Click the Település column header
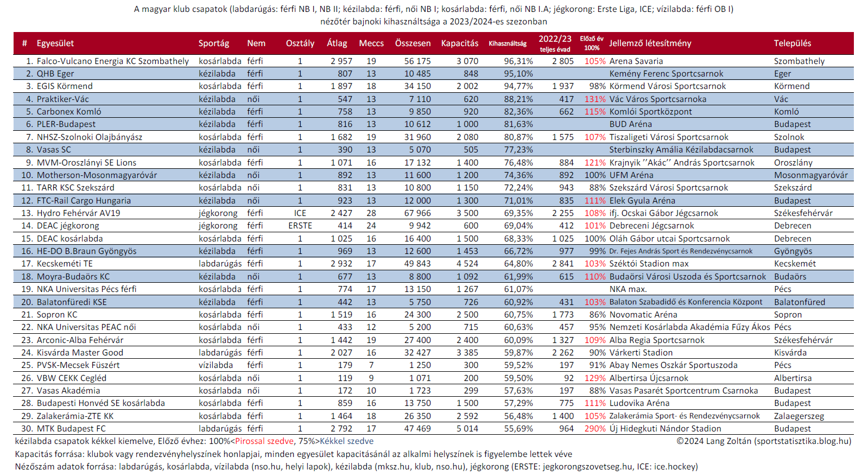 point(793,43)
